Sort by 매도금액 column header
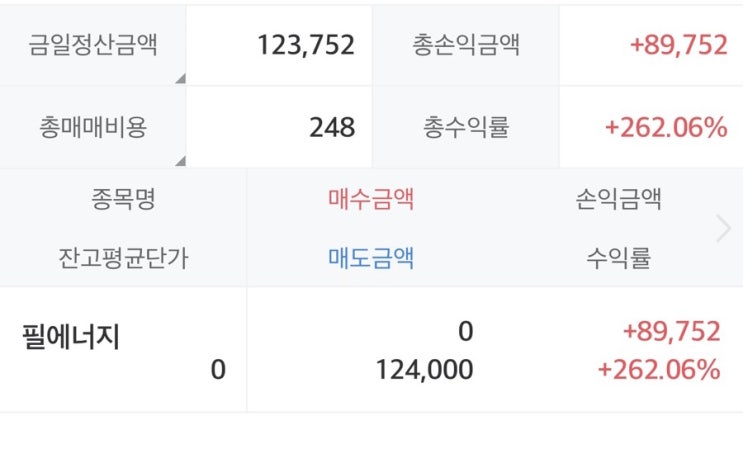Image resolution: width=743 pixels, height=449 pixels. click(371, 258)
